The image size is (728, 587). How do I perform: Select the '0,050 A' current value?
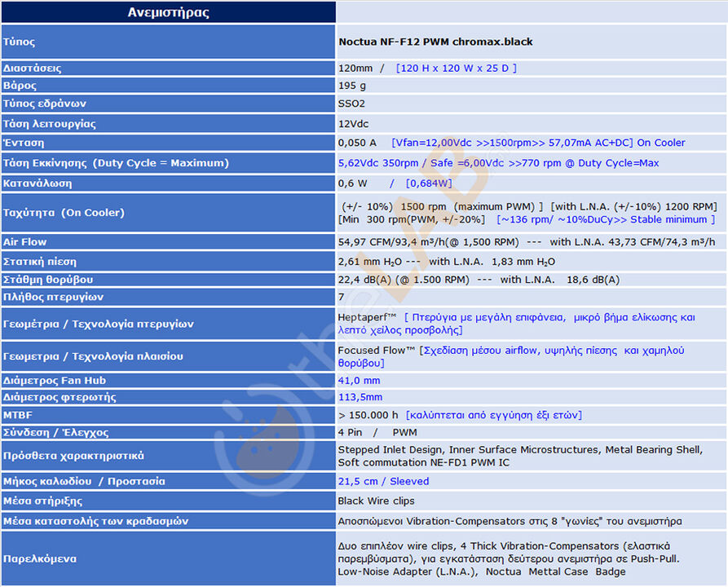tap(357, 143)
